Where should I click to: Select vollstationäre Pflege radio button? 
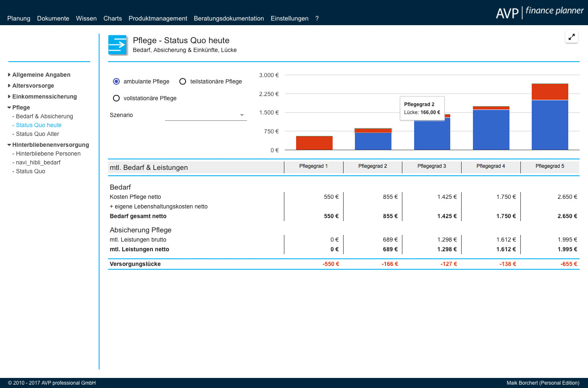(116, 98)
